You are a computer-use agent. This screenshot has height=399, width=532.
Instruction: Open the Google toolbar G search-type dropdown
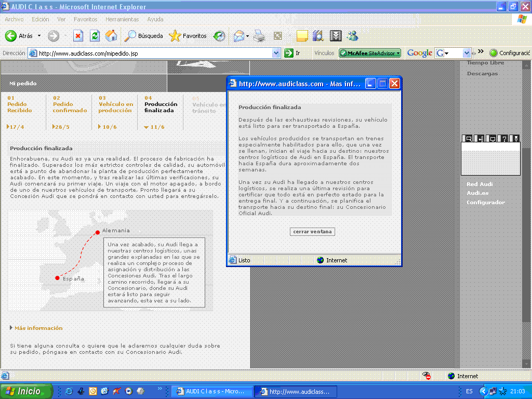pyautogui.click(x=446, y=54)
